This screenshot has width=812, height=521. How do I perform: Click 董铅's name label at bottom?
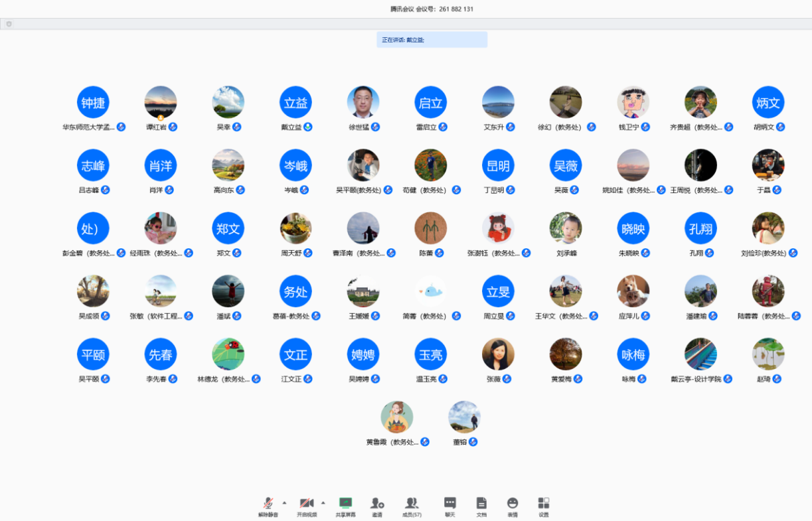point(460,442)
